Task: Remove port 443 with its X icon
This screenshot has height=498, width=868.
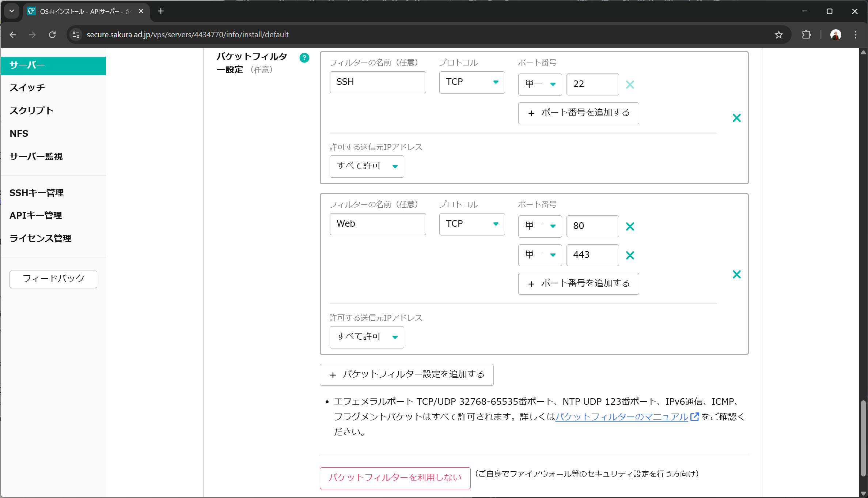Action: coord(630,255)
